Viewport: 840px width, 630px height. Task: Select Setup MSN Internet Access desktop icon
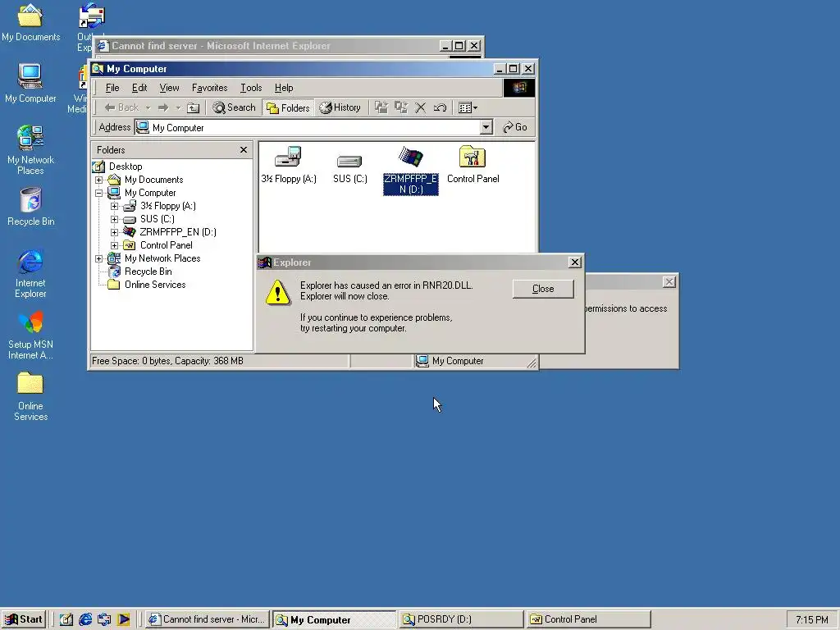point(30,336)
